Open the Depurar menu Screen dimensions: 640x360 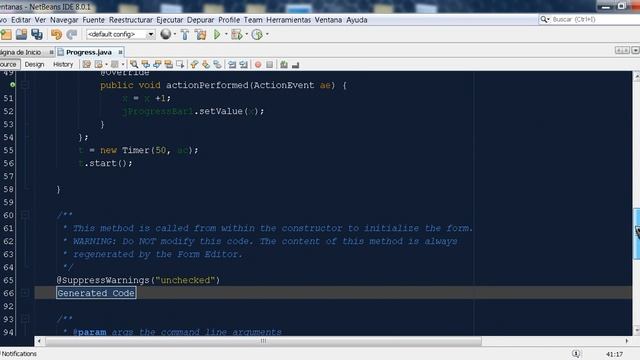point(200,20)
